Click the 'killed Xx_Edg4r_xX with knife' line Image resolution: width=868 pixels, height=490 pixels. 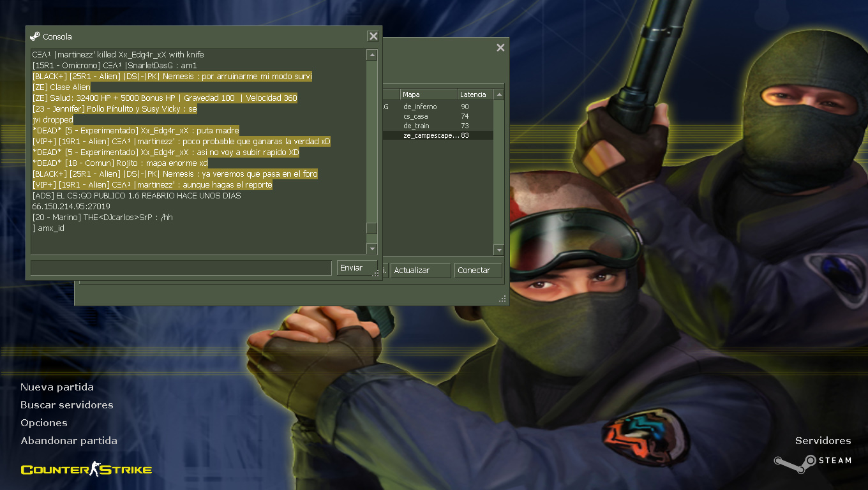pyautogui.click(x=118, y=55)
